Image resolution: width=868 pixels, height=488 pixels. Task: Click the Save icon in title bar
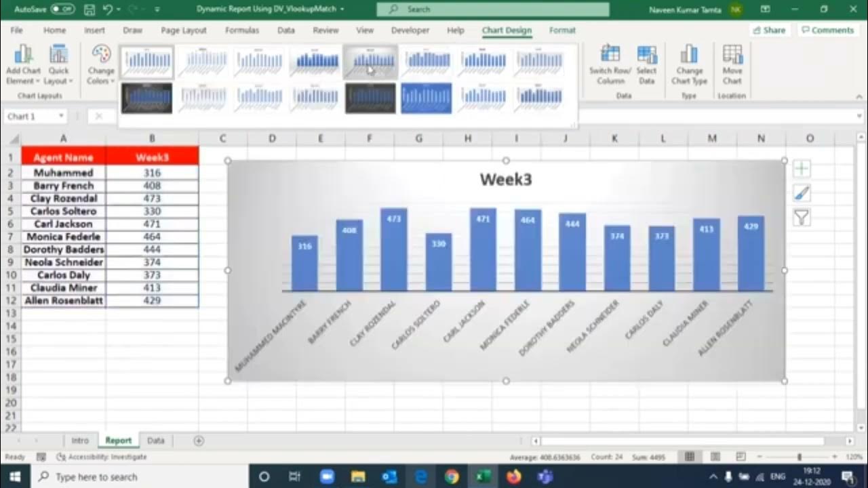pos(90,9)
